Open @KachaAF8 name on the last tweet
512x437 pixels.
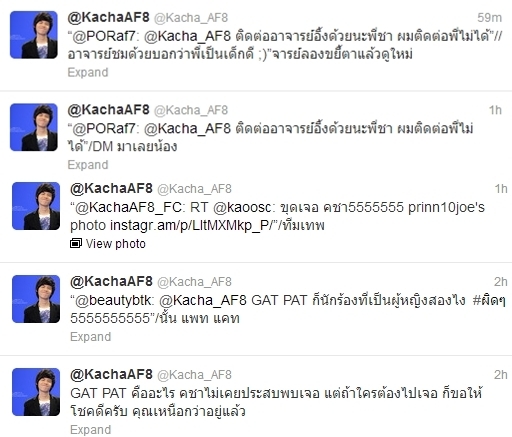111,375
